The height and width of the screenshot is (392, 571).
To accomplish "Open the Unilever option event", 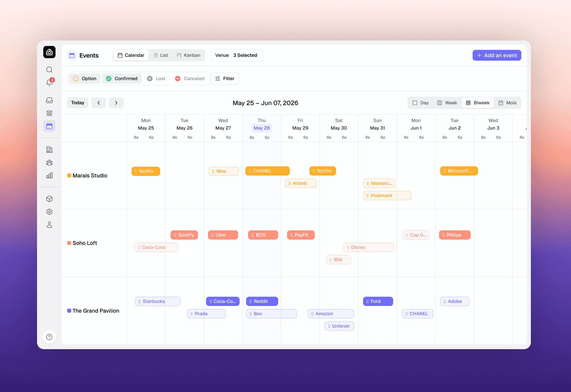I will point(339,326).
